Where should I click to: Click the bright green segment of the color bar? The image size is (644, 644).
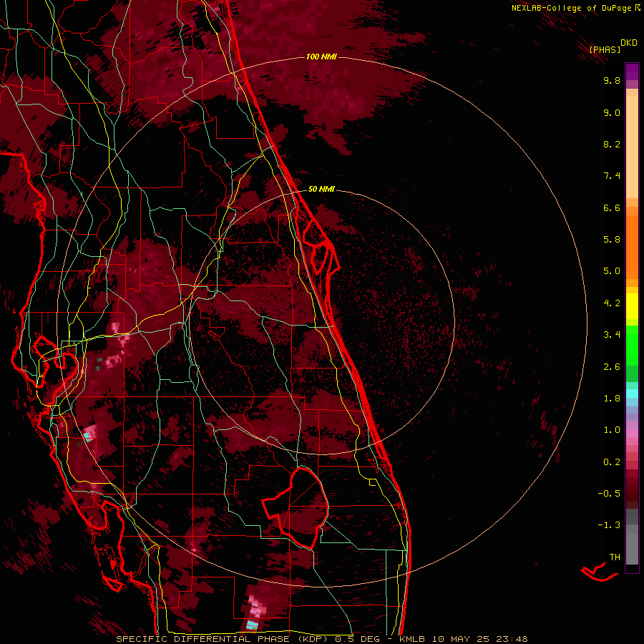click(632, 345)
